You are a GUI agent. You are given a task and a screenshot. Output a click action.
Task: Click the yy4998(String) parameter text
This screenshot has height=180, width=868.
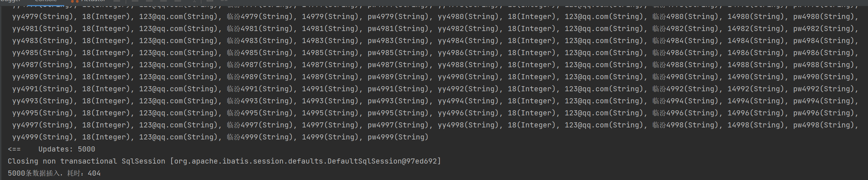(468, 125)
